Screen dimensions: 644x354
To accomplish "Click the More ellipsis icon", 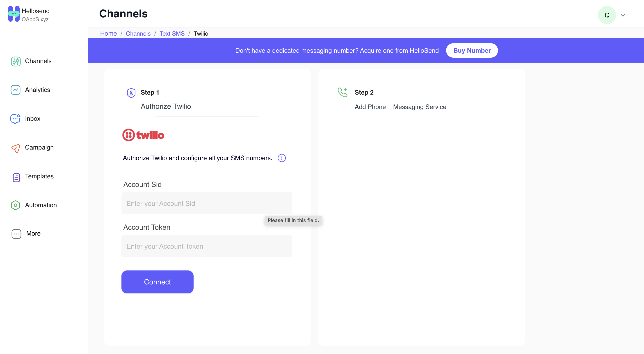I will point(16,234).
